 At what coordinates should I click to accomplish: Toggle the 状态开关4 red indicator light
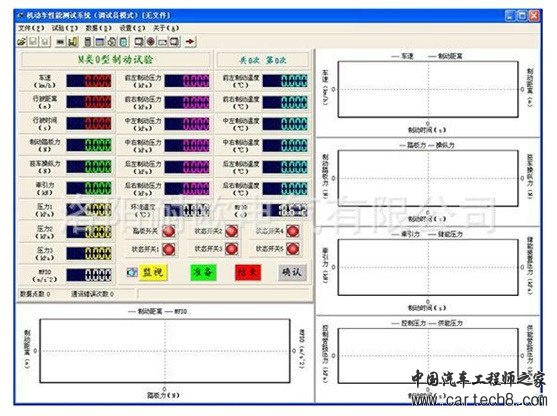[x=293, y=231]
